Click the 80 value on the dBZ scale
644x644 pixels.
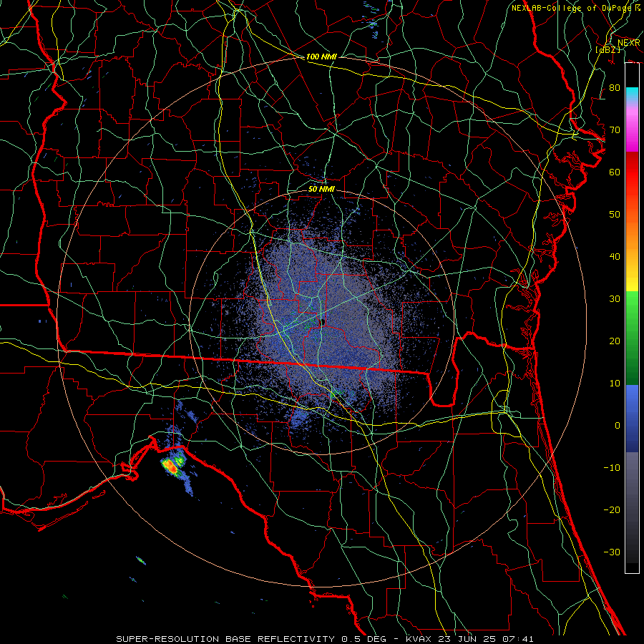[615, 88]
